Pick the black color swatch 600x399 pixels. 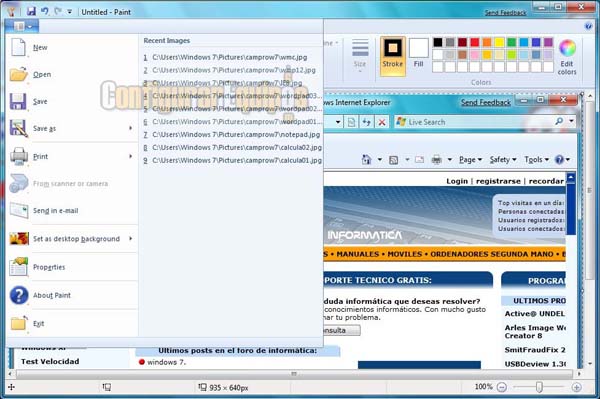point(438,42)
